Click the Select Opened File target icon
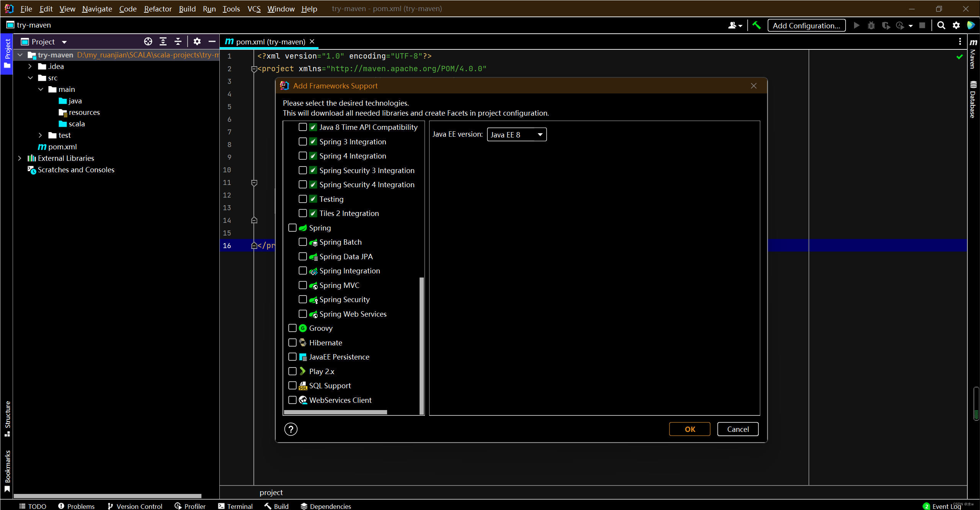The image size is (980, 510). tap(148, 41)
